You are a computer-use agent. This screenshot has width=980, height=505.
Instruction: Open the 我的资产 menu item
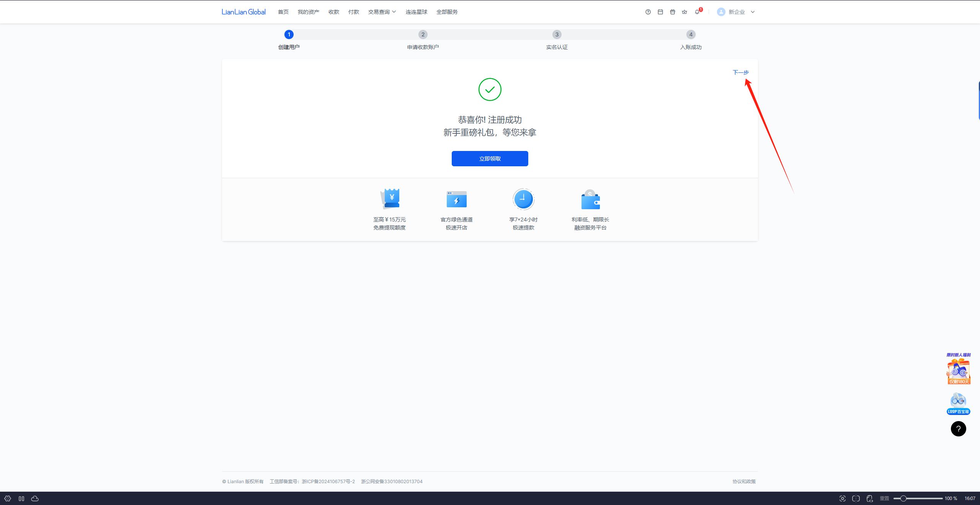(308, 12)
